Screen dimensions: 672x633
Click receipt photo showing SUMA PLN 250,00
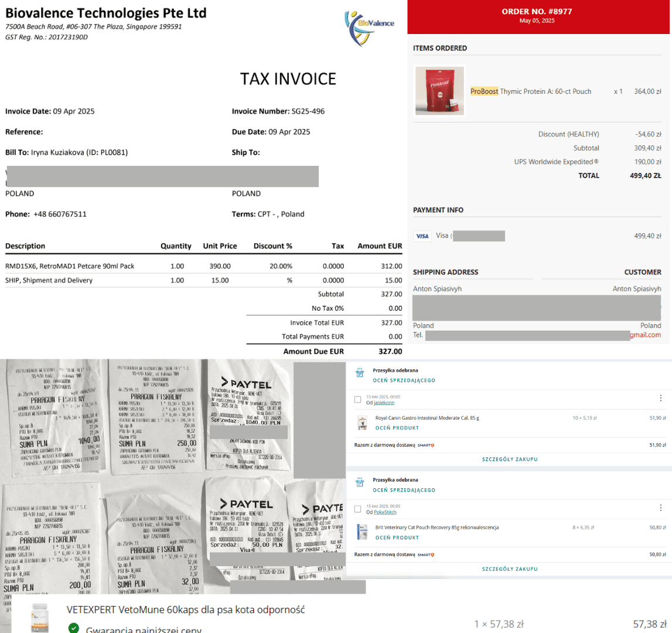pos(155,417)
